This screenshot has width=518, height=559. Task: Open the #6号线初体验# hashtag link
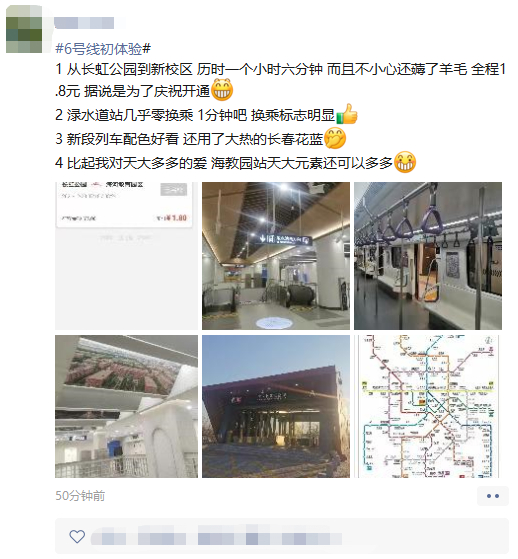(103, 48)
